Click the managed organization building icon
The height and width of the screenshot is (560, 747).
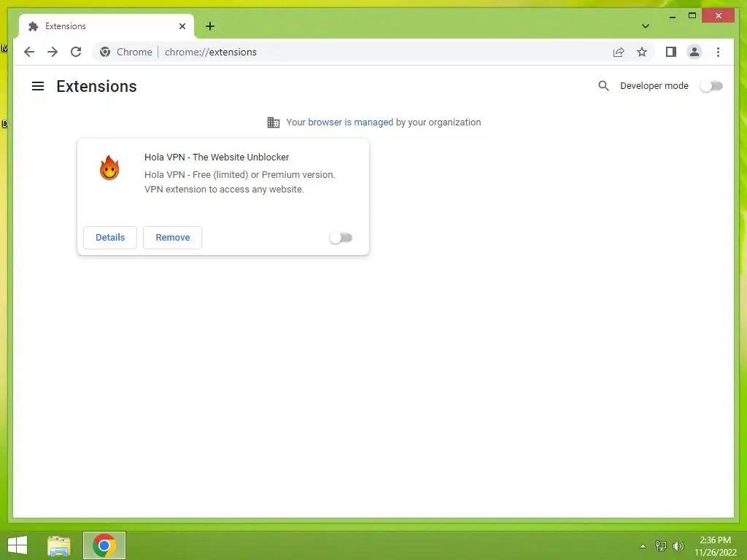click(273, 122)
